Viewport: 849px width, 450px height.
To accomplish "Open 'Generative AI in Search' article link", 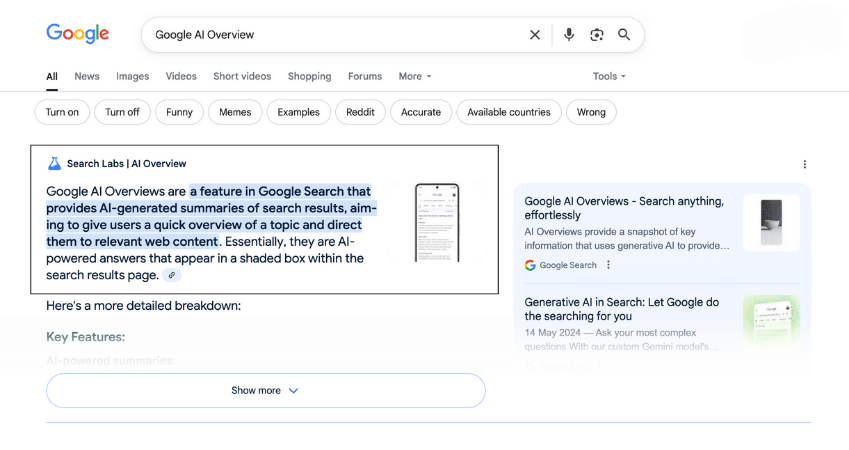I will 622,309.
